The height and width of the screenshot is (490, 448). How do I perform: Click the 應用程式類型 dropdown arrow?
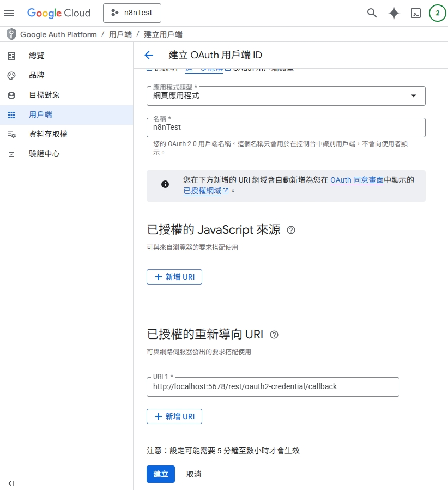coord(414,95)
